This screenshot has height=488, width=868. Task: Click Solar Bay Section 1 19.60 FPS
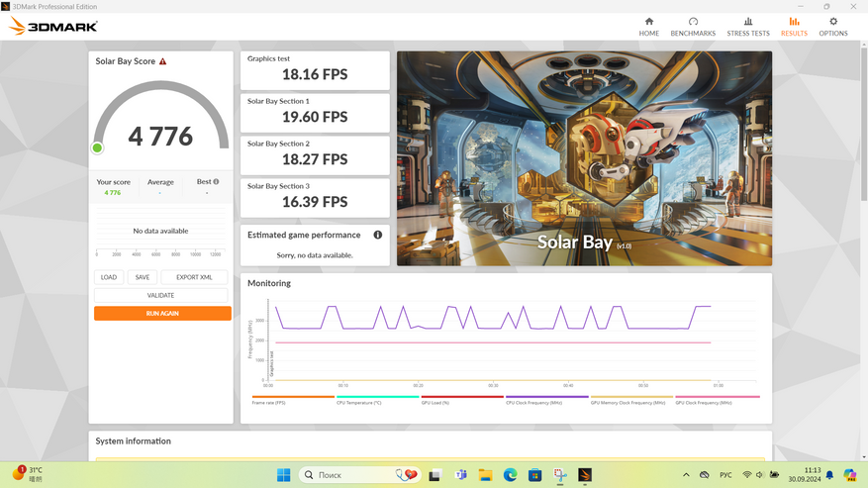315,117
